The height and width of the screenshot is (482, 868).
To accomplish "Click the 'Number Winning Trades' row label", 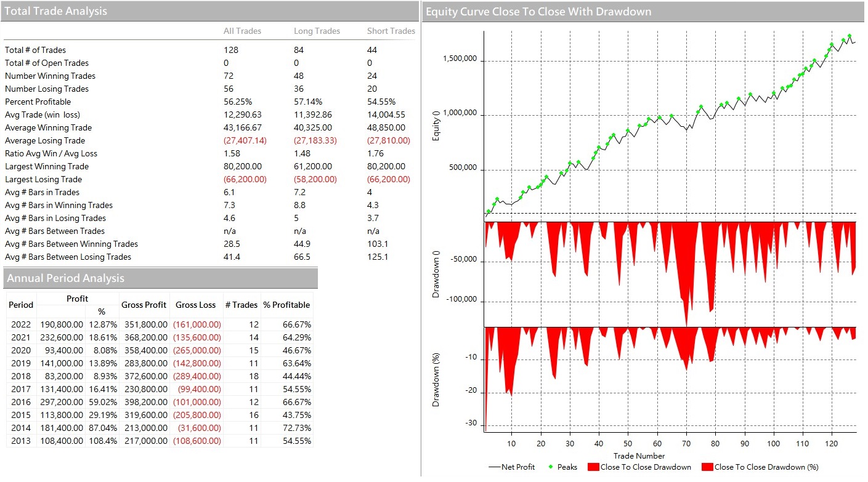I will click(50, 76).
